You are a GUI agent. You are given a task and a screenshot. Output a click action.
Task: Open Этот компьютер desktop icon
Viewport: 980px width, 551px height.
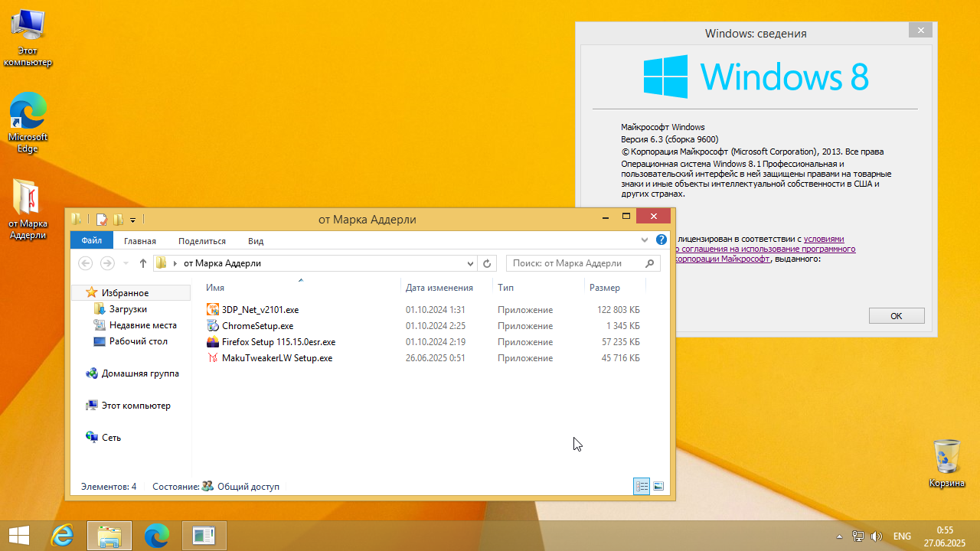tap(28, 38)
